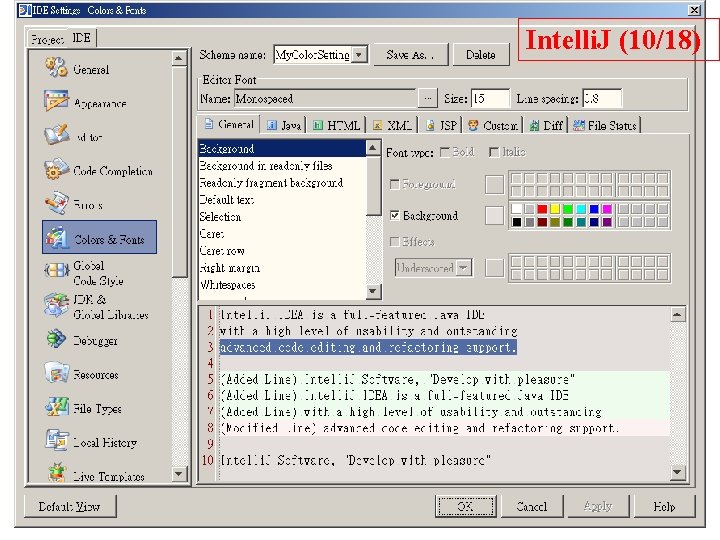Select 'Caret row' list item
The width and height of the screenshot is (720, 540).
(282, 251)
